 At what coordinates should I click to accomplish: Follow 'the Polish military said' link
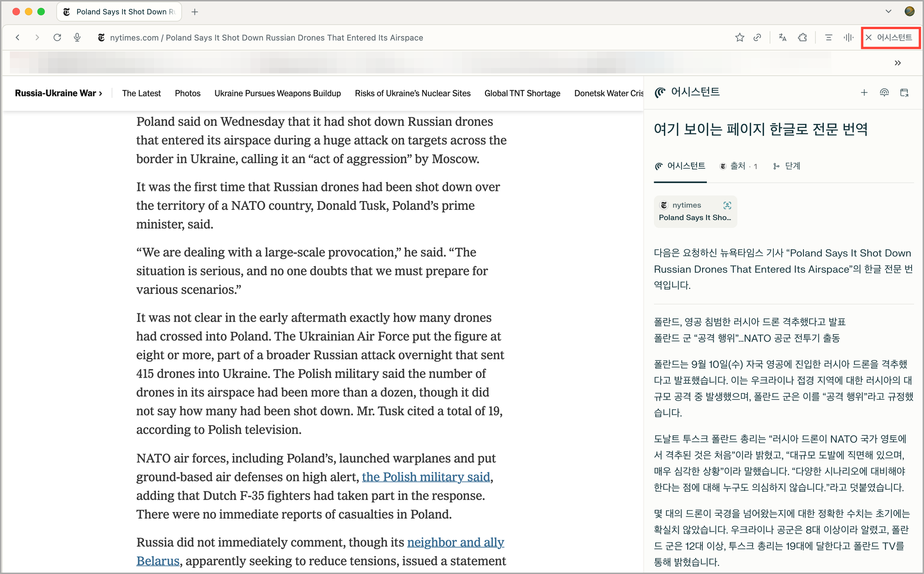tap(426, 476)
